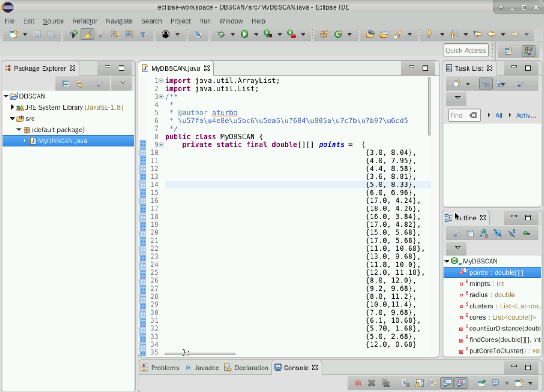The height and width of the screenshot is (392, 544).
Task: Open the Refactor menu
Action: pos(85,21)
